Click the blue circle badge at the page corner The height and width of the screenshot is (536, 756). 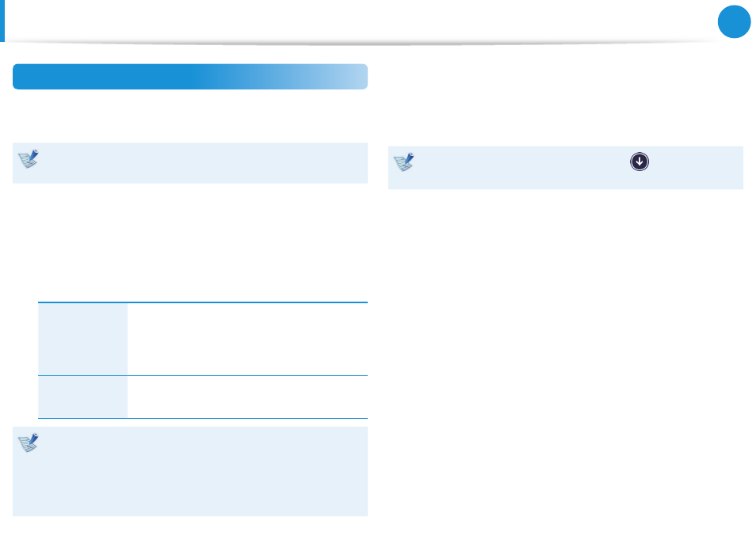[x=734, y=21]
